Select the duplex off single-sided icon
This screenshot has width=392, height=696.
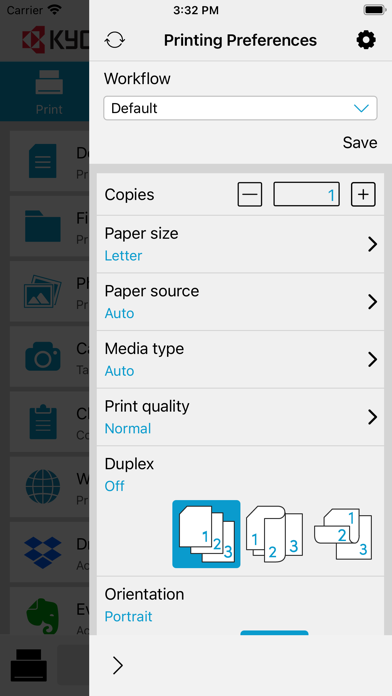pos(206,534)
